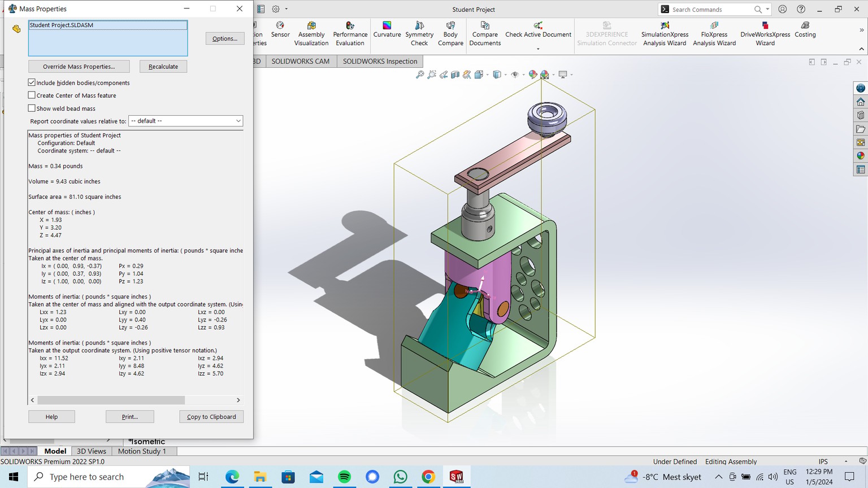Open Apply Scene icon
This screenshot has height=488, width=868.
tap(545, 75)
